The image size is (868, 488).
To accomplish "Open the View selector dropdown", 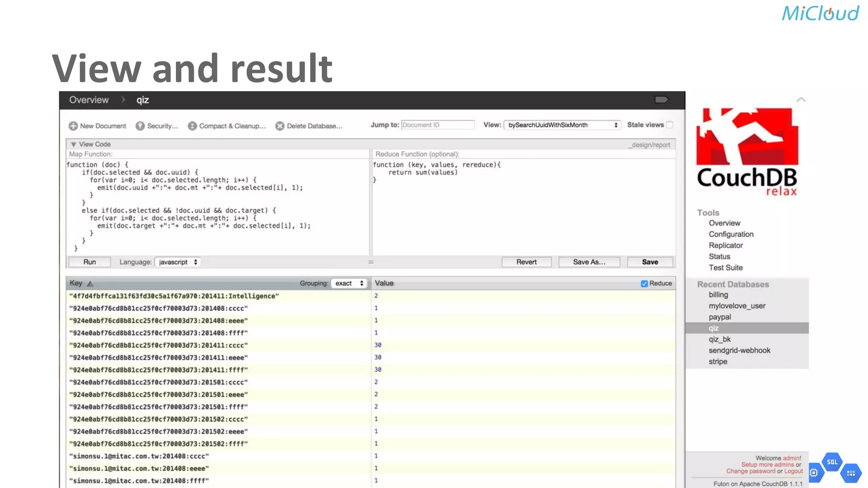I will 562,125.
